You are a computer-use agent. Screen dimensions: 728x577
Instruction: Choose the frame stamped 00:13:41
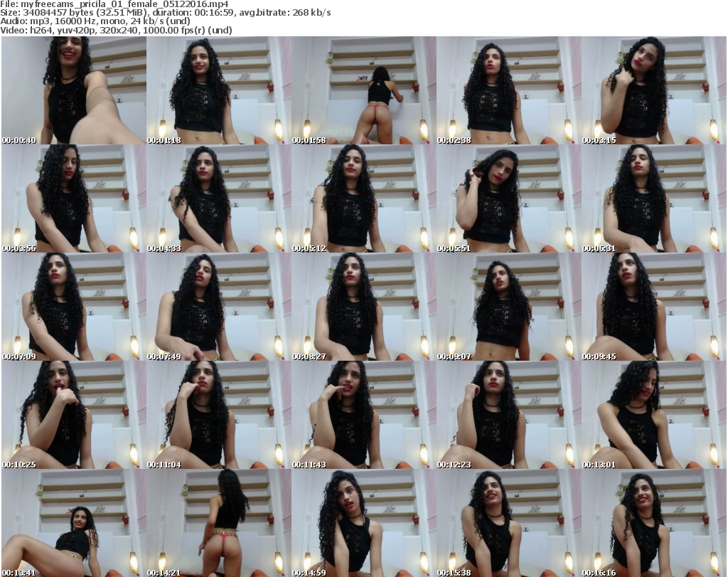74,523
